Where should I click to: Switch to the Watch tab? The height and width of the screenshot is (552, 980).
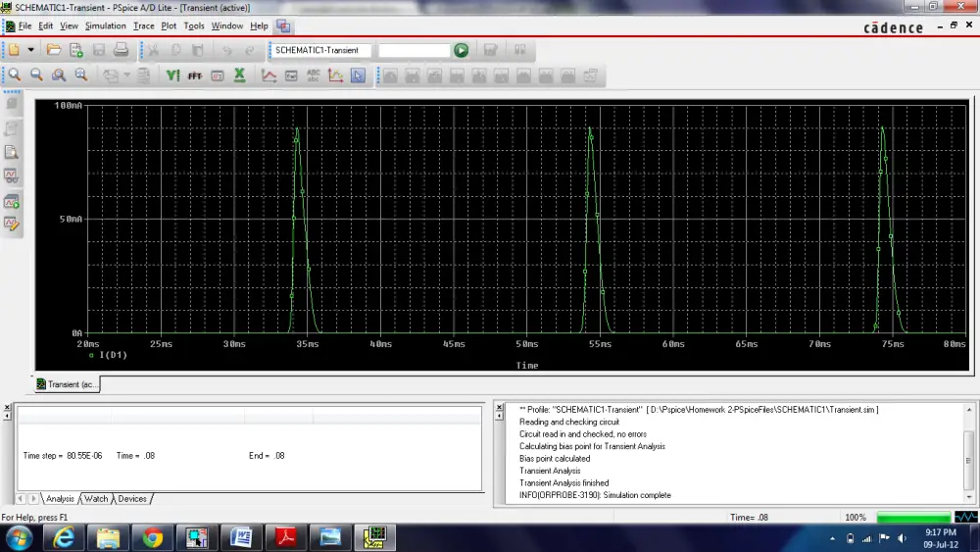(x=96, y=498)
